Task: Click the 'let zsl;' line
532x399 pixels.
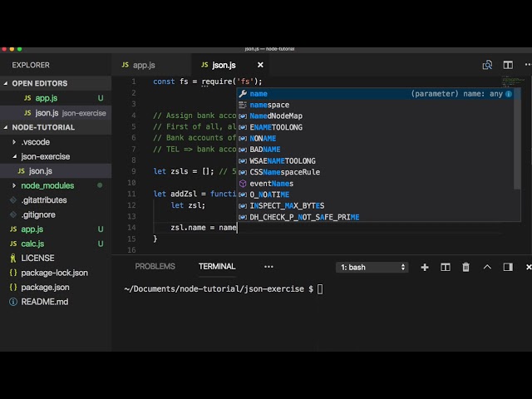Action: point(188,205)
